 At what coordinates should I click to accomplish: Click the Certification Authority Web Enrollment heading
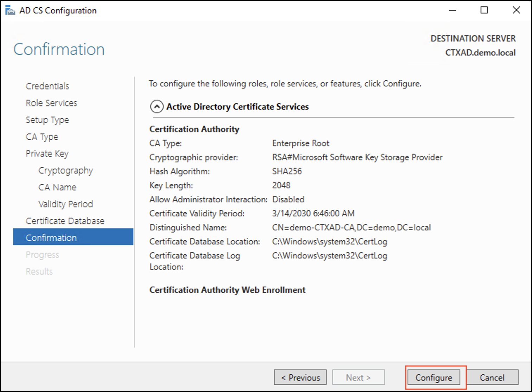227,290
